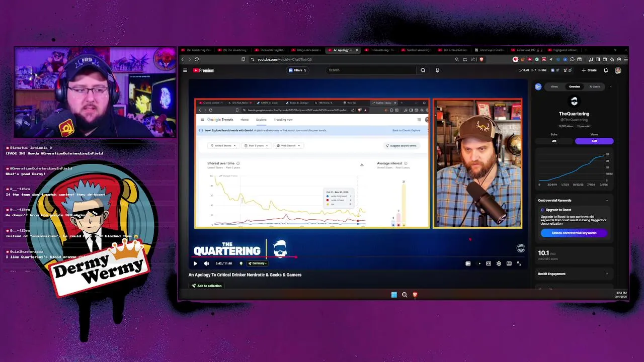The image size is (644, 362).
Task: Switch to the Flightguard Official browser tab
Action: click(562, 50)
